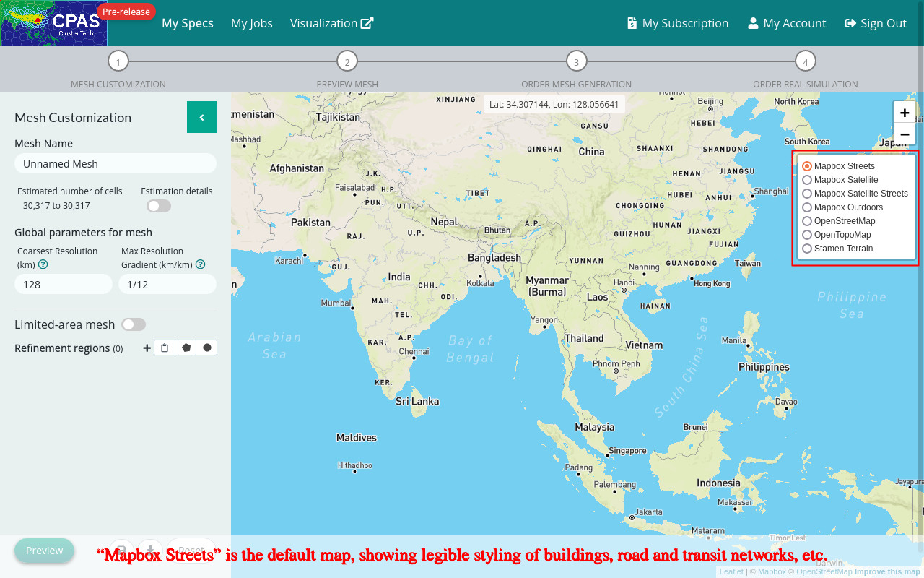Enable Limited-area mesh switch
This screenshot has height=578, width=924.
pyautogui.click(x=134, y=324)
